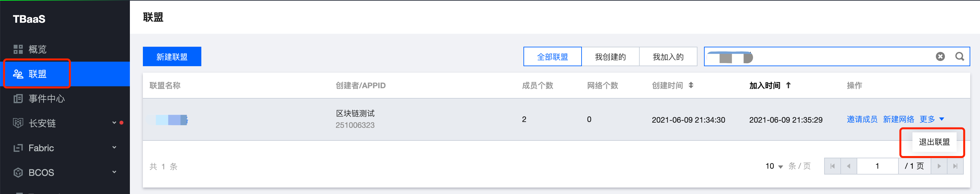This screenshot has width=980, height=194.
Task: Open 事件中心 event center icon
Action: pos(18,99)
